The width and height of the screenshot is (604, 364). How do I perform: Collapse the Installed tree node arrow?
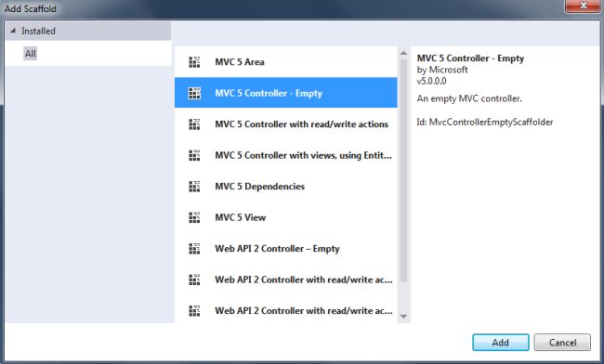[x=13, y=31]
